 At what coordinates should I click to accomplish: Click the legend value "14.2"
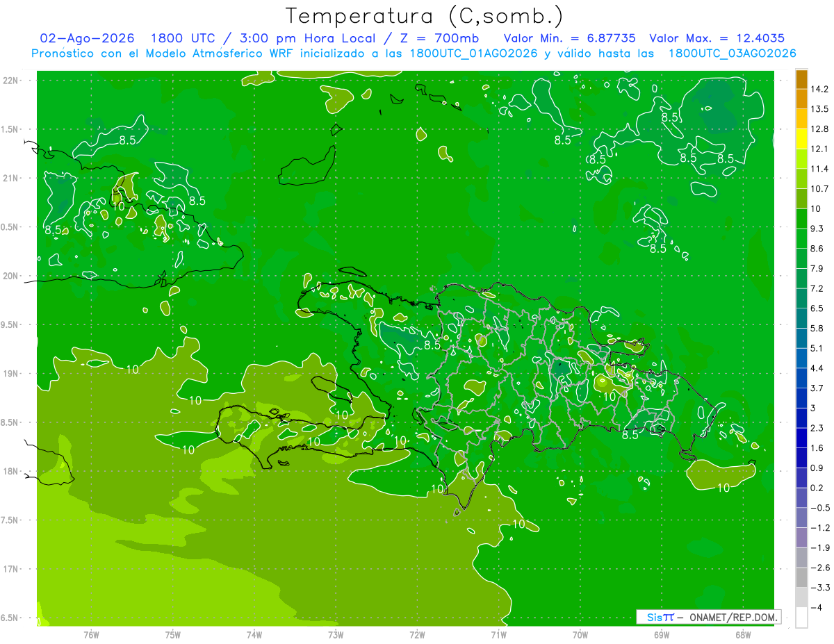(x=820, y=89)
